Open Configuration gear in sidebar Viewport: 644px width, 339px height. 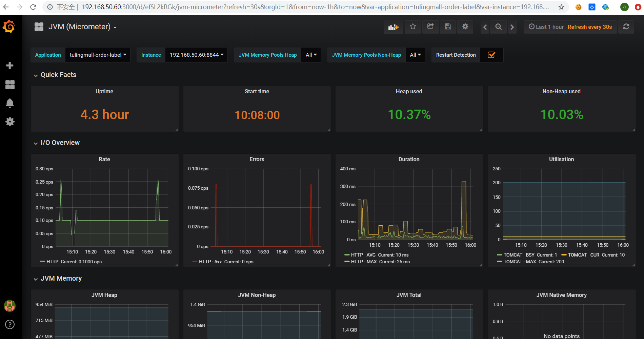point(10,121)
